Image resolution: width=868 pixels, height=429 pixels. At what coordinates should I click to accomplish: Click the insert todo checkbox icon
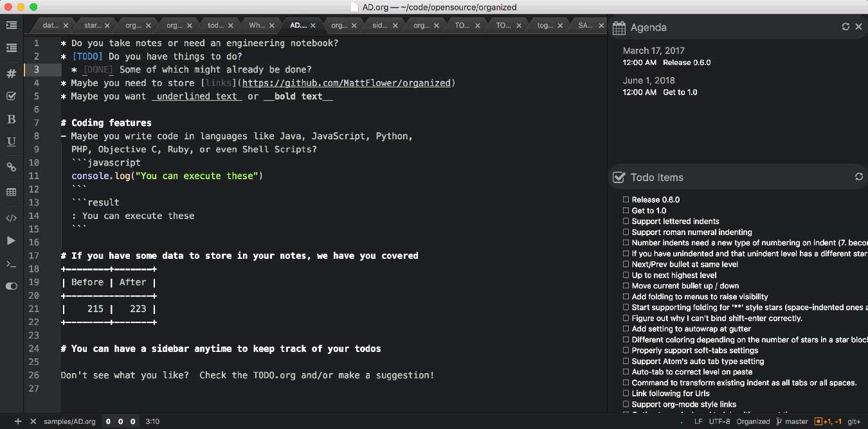11,96
